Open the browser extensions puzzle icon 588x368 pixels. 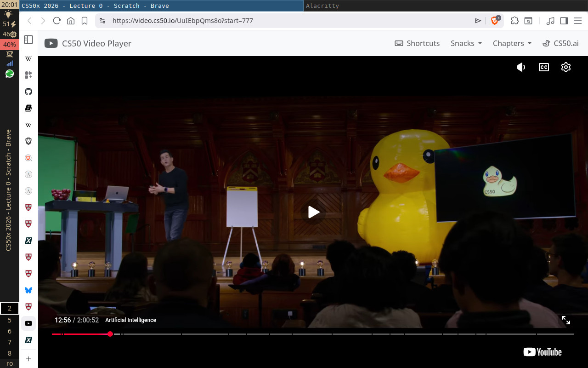[x=514, y=21]
